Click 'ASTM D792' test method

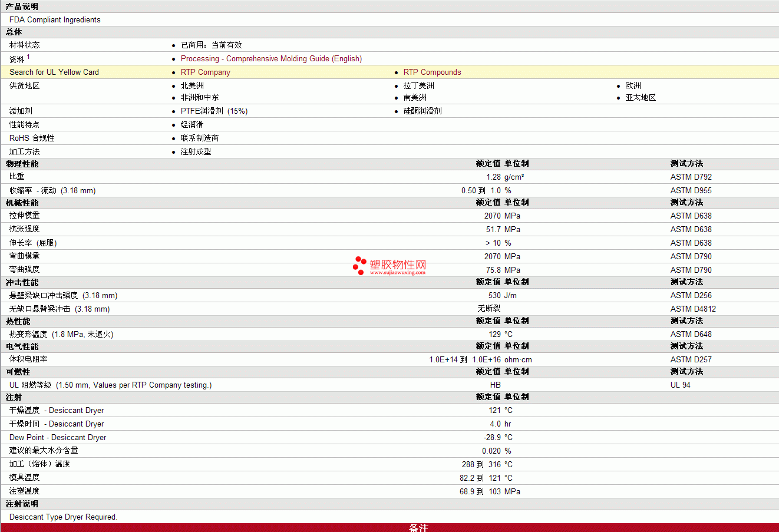point(691,177)
